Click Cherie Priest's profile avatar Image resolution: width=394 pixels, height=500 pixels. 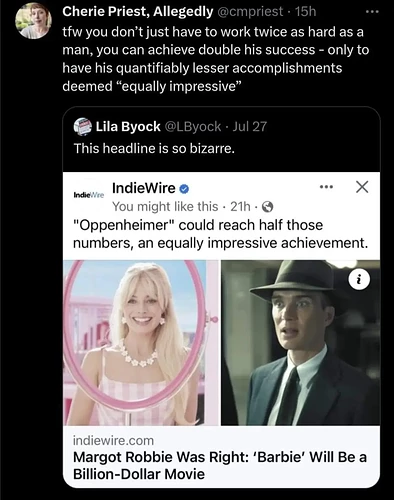pos(33,21)
